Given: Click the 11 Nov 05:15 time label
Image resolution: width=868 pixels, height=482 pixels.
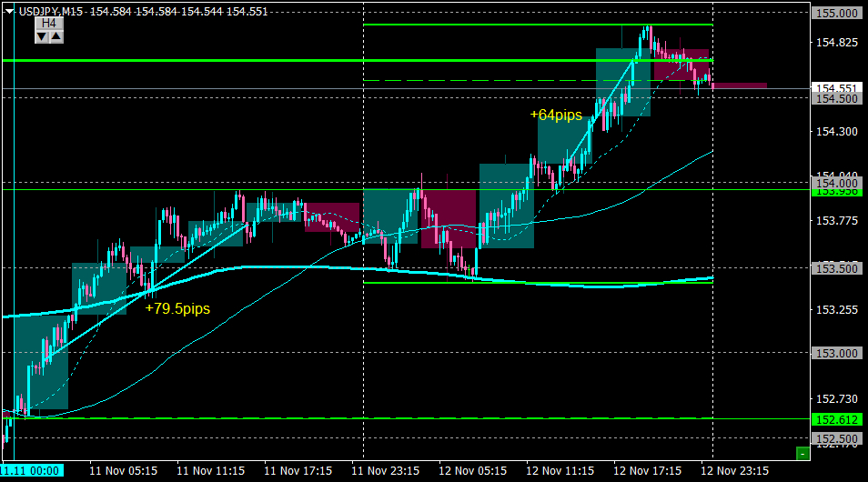Looking at the screenshot, I should pos(123,471).
